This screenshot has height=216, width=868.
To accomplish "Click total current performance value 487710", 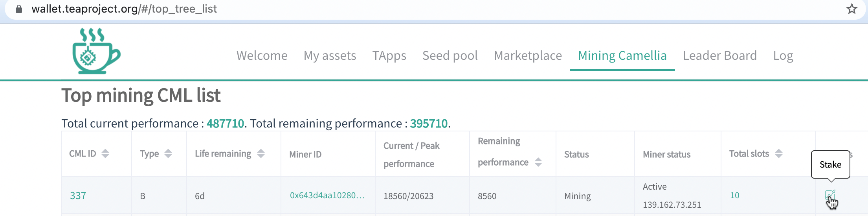I will pyautogui.click(x=225, y=124).
